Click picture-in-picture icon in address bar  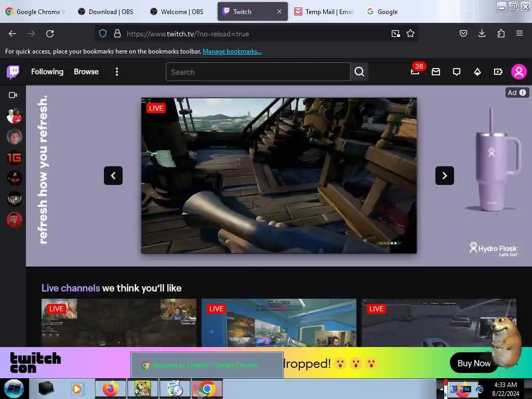(x=395, y=34)
